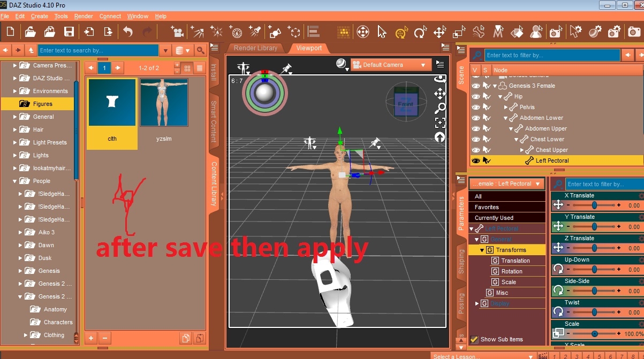Click the Scene filter text field
This screenshot has height=359, width=644.
tap(552, 55)
